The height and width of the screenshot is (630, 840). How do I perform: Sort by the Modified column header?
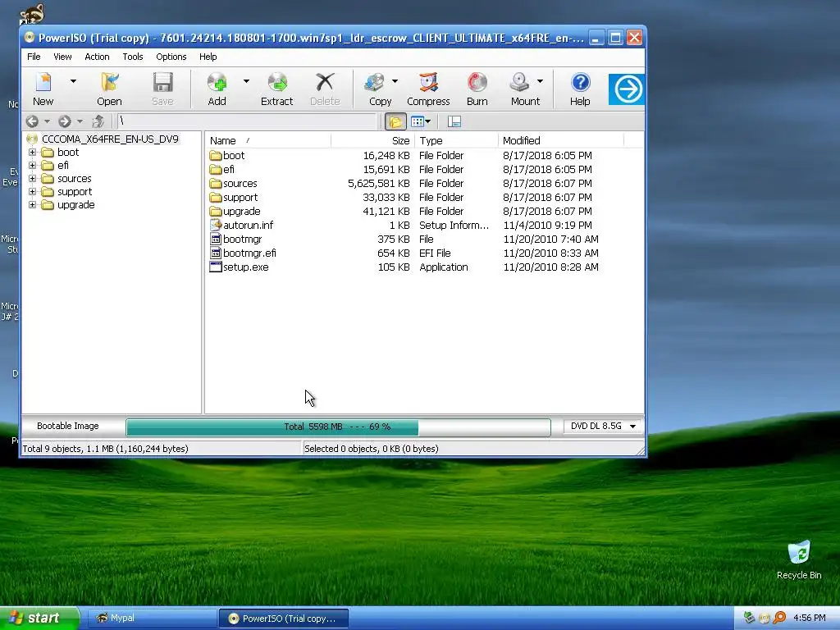[x=561, y=141]
